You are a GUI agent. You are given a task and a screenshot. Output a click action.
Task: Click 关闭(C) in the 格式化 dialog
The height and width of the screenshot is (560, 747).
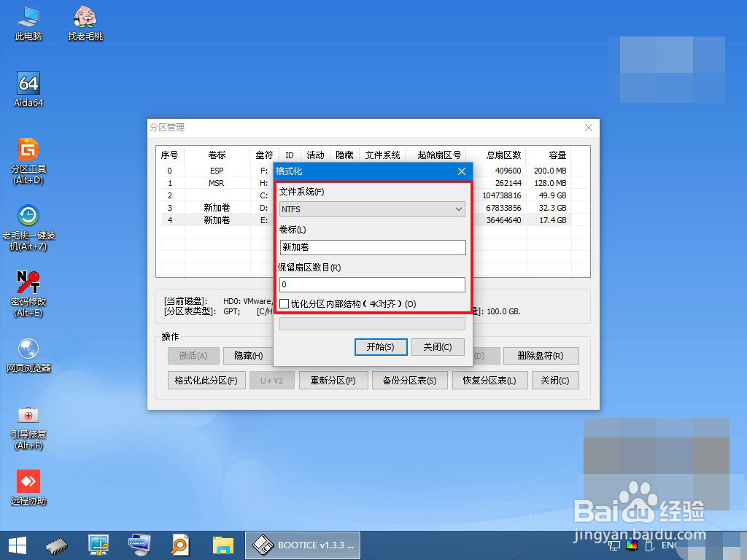point(438,346)
